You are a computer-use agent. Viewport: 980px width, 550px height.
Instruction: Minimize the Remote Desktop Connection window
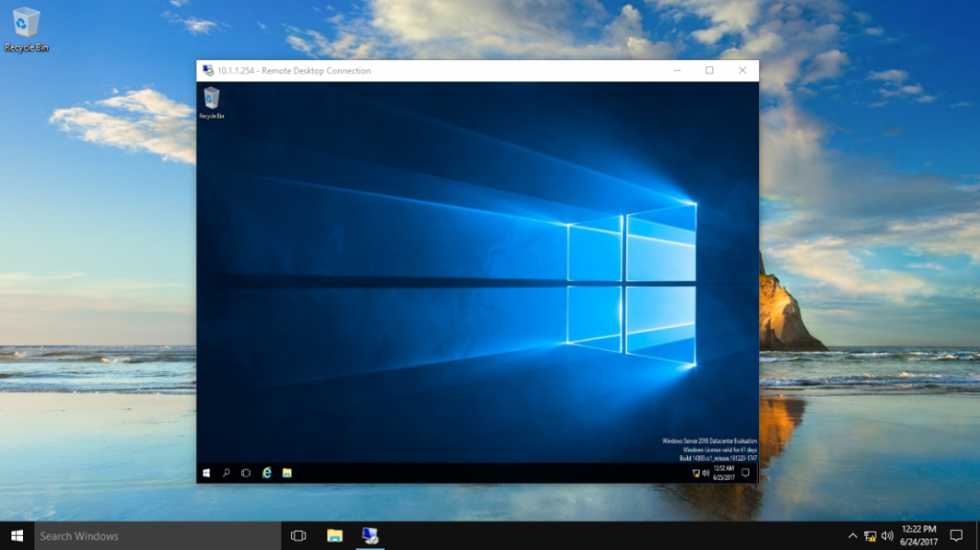click(677, 71)
